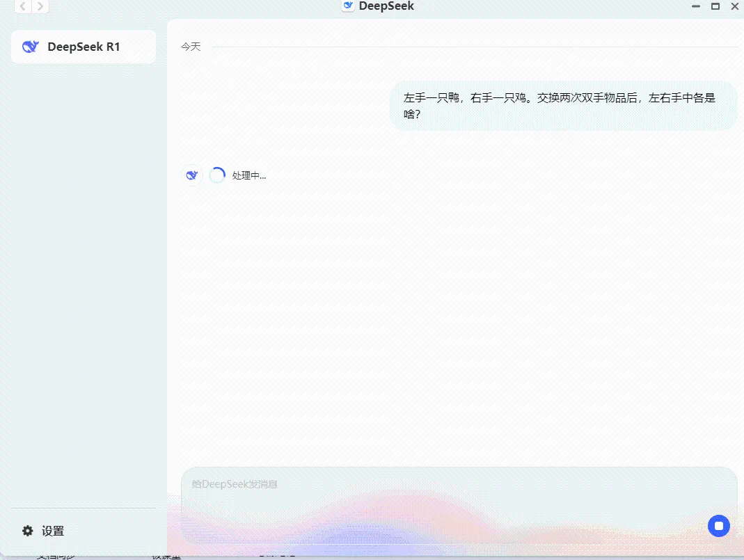The width and height of the screenshot is (744, 560).
Task: Click the forward navigation arrow
Action: click(40, 6)
